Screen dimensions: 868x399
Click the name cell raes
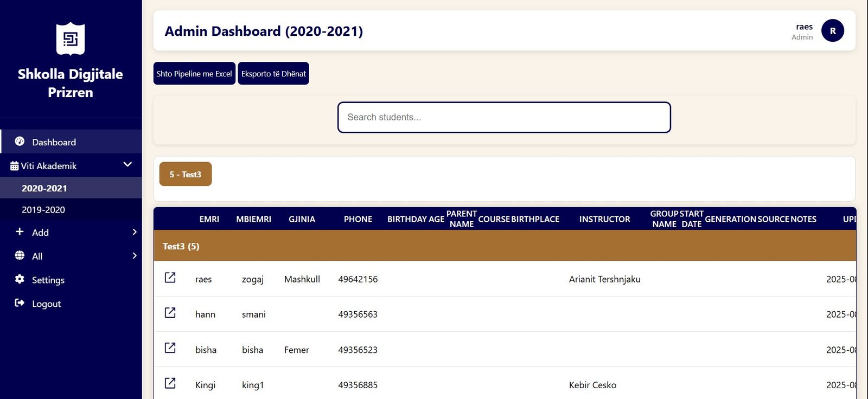click(x=203, y=279)
